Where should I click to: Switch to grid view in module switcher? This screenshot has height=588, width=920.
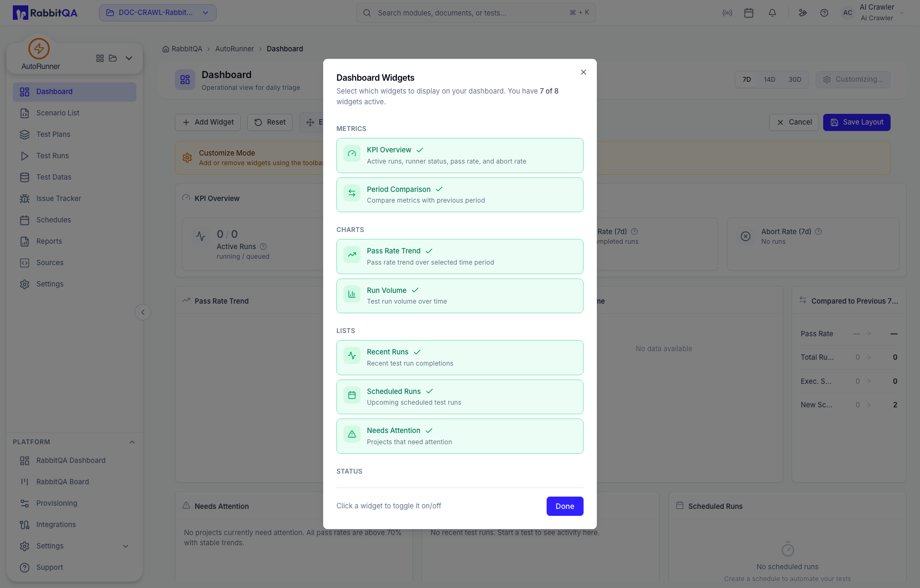(x=100, y=58)
